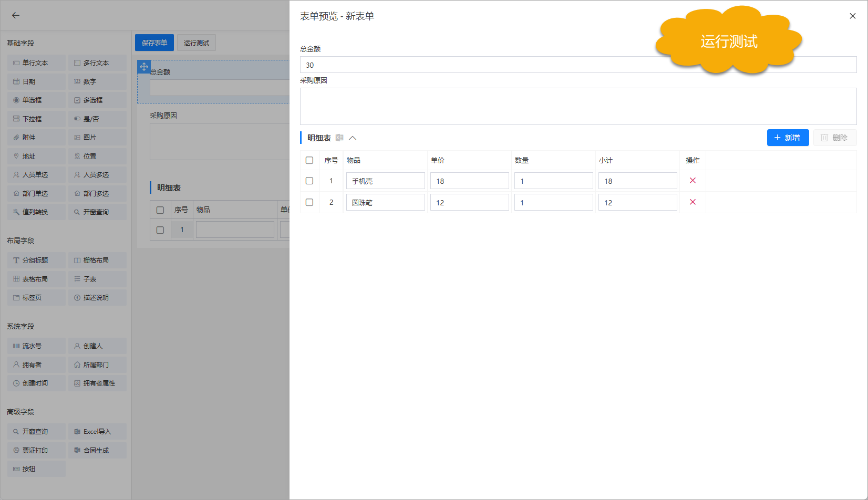The height and width of the screenshot is (500, 868).
Task: Toggle the select-all checkbox in table header
Action: pos(309,160)
